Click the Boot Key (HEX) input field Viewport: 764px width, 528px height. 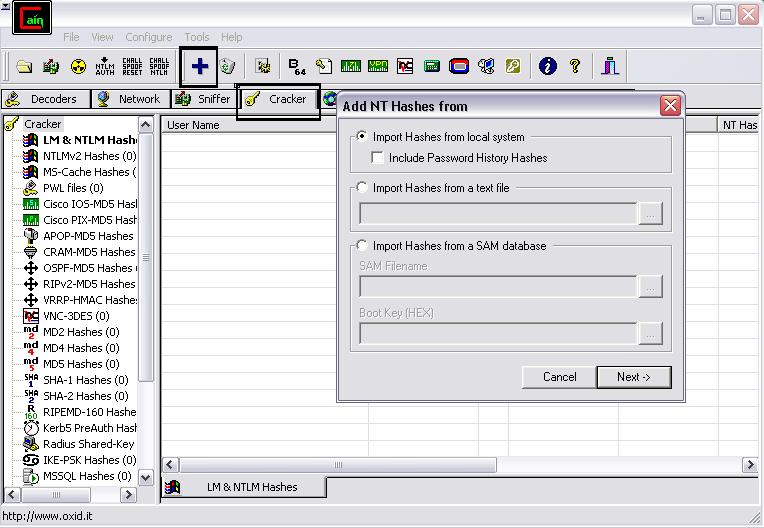(497, 334)
